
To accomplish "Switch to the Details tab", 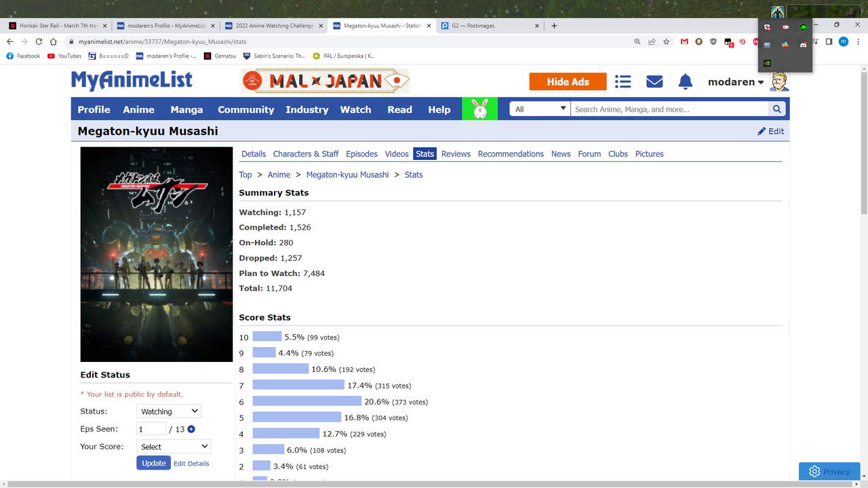I will point(254,154).
